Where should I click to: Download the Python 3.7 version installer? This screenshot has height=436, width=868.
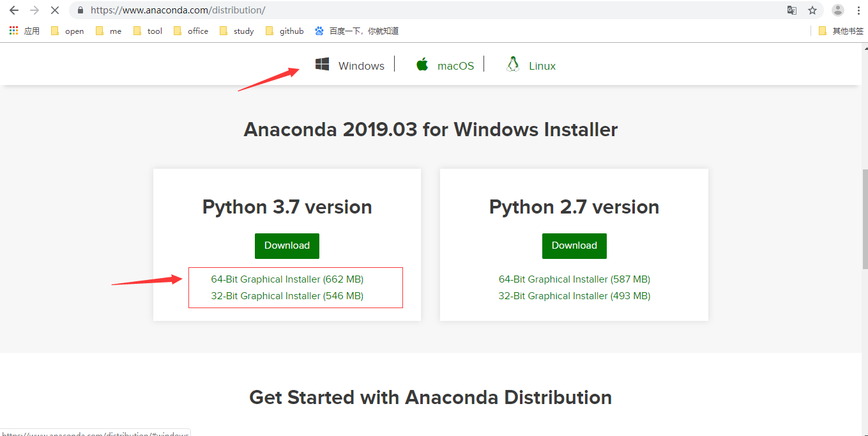coord(287,246)
